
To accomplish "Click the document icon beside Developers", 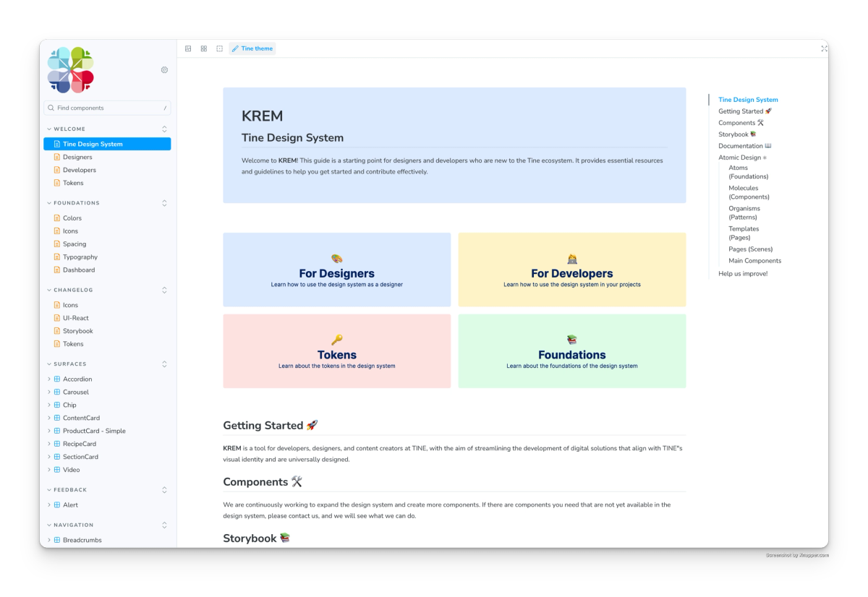I will pyautogui.click(x=57, y=170).
